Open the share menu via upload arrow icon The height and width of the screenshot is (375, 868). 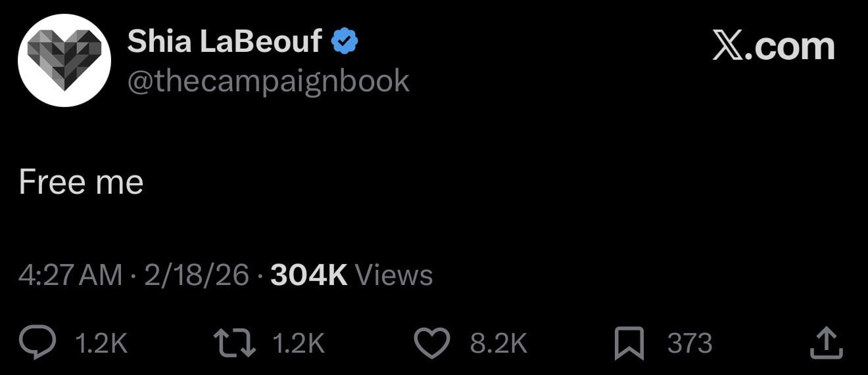click(x=826, y=343)
